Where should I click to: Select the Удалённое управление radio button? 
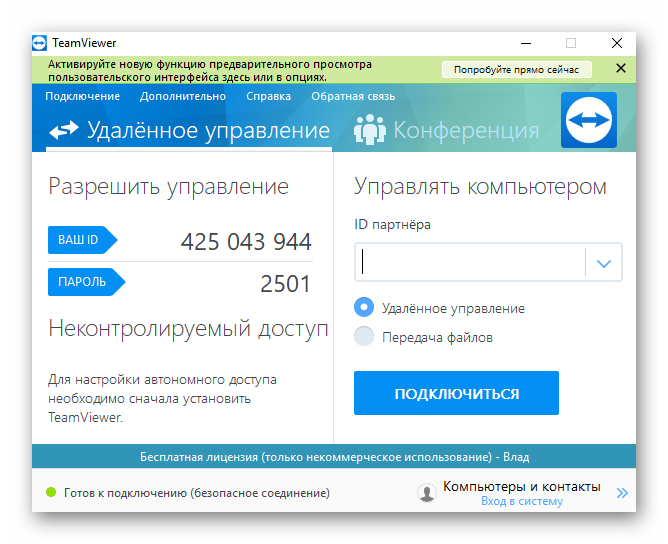point(364,308)
